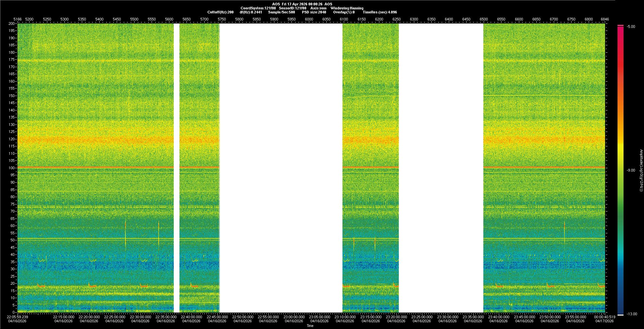Image resolution: width=644 pixels, height=329 pixels.
Task: Select the "Amplitude(Log10(g^2/Hz))" colorbar title
Action: tap(641, 170)
